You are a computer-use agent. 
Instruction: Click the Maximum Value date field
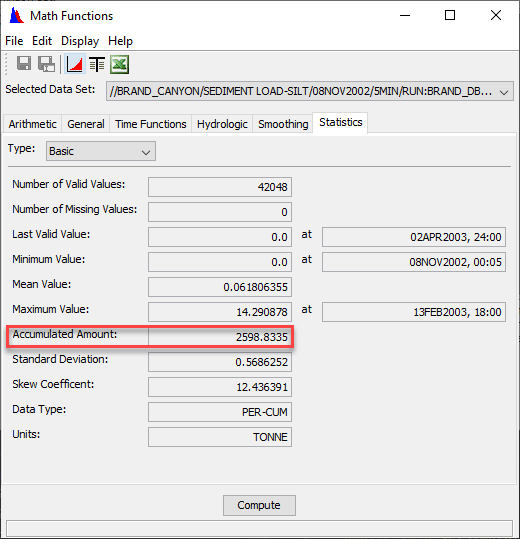pyautogui.click(x=414, y=312)
